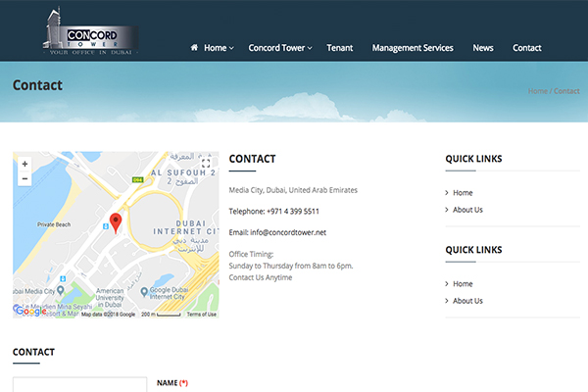Screen dimensions: 588x392
Task: Open the Home menu in navigation bar
Action: point(216,48)
